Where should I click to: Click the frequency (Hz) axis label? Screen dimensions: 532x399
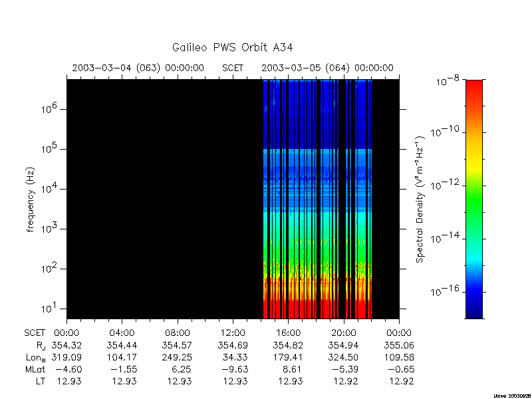click(x=31, y=199)
